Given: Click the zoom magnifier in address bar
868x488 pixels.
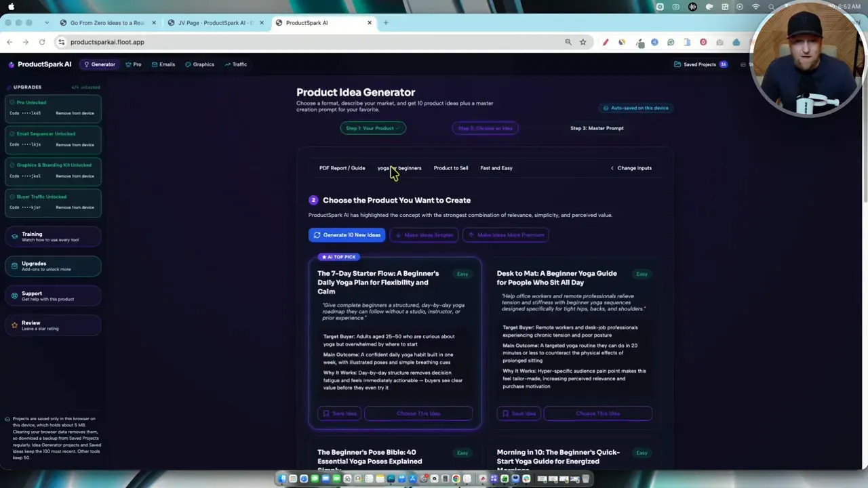Looking at the screenshot, I should [x=568, y=42].
